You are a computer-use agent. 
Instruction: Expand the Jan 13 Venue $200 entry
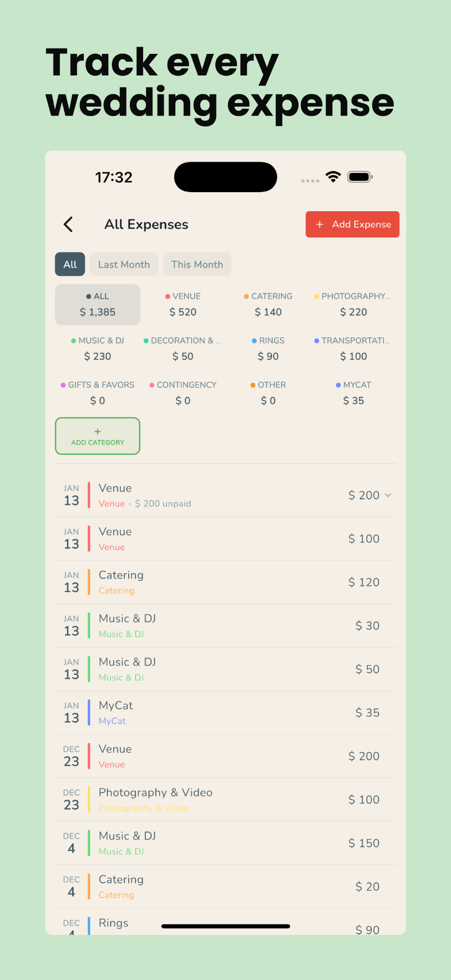[x=388, y=495]
